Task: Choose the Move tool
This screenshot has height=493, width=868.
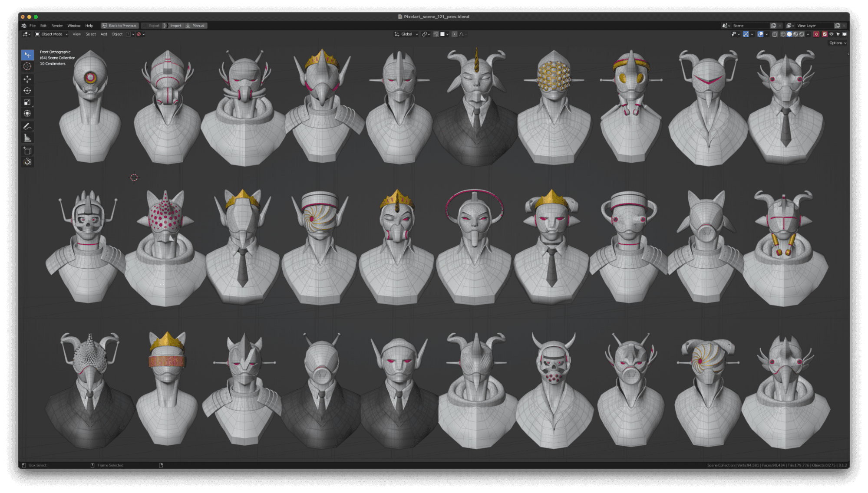Action: (x=27, y=79)
